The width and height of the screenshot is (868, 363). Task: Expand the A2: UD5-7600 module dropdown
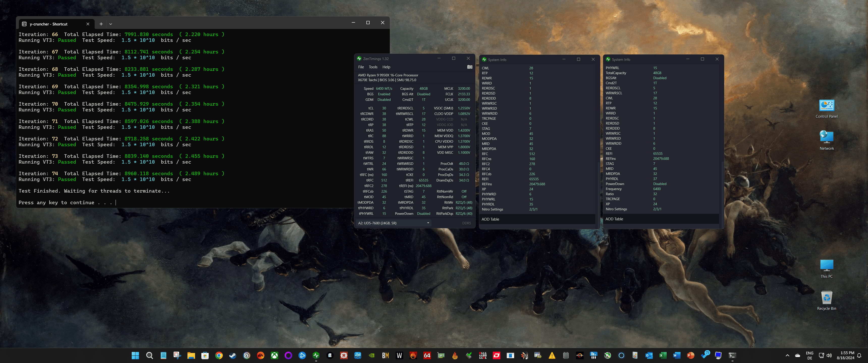point(428,223)
